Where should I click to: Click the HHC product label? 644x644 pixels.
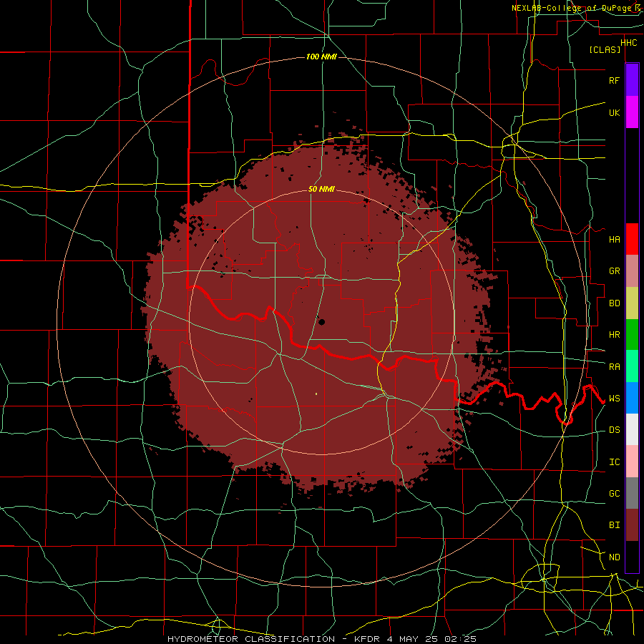(629, 43)
